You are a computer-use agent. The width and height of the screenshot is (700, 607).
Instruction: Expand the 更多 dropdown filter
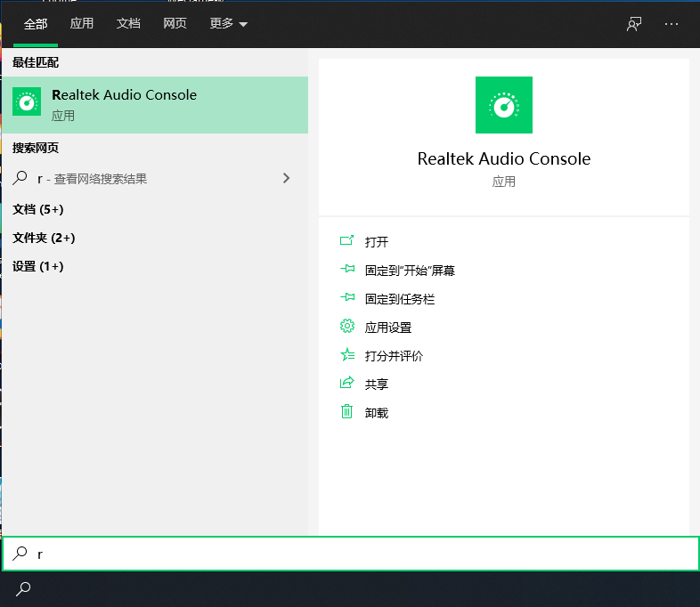229,24
